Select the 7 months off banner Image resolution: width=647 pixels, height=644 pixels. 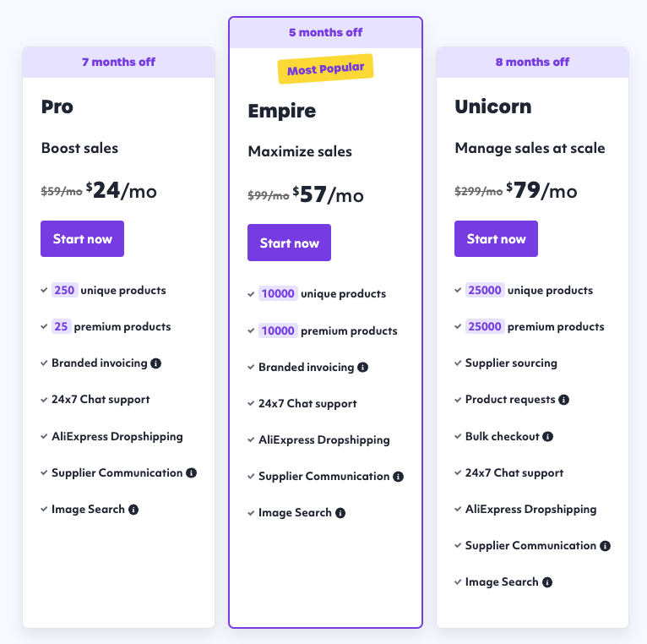119,62
